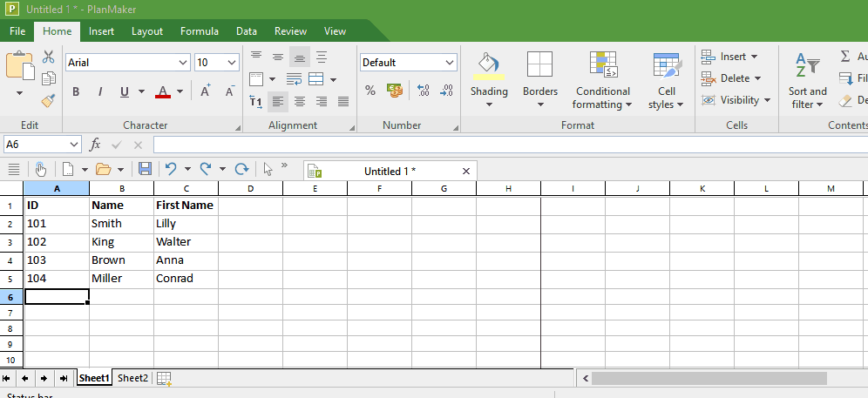Click the Undo arrow icon
Screen dimensions: 868x398
[171, 169]
